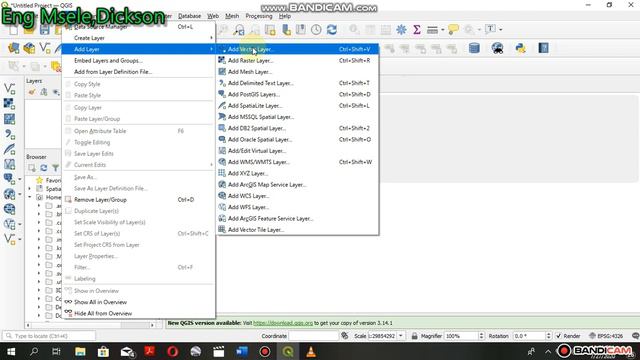Open Word from the taskbar
Viewport: 640px width, 360px height.
coord(242,351)
